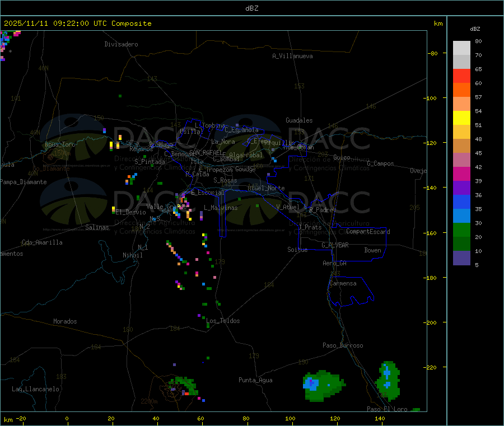The image size is (504, 426).
Task: Click the -80 km axis tick label
Action: pos(433,53)
